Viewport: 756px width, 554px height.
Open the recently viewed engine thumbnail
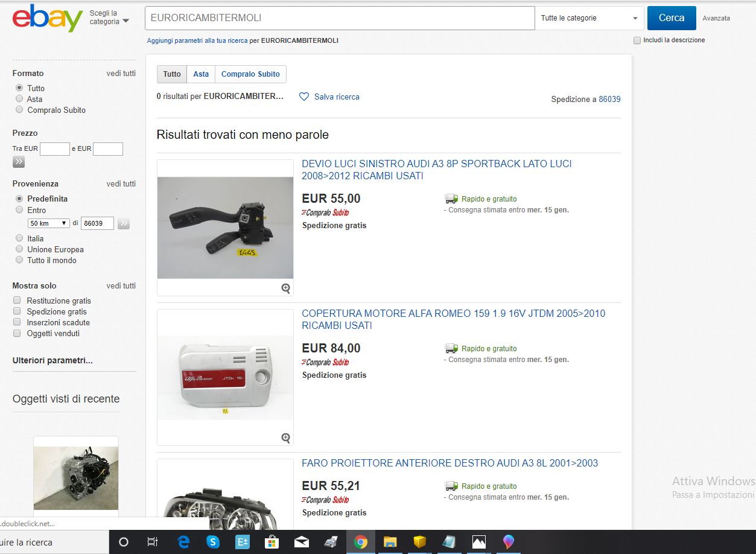(x=76, y=478)
